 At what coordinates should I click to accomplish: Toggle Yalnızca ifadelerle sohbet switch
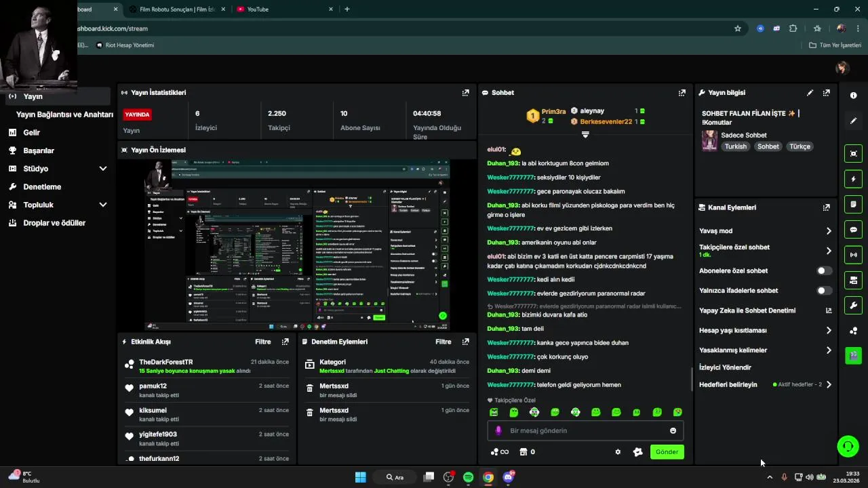coord(824,291)
